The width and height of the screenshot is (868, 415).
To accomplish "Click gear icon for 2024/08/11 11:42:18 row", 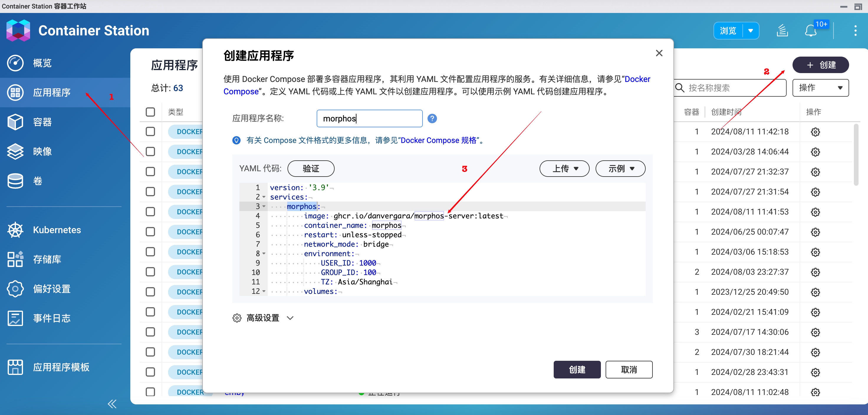I will [815, 132].
